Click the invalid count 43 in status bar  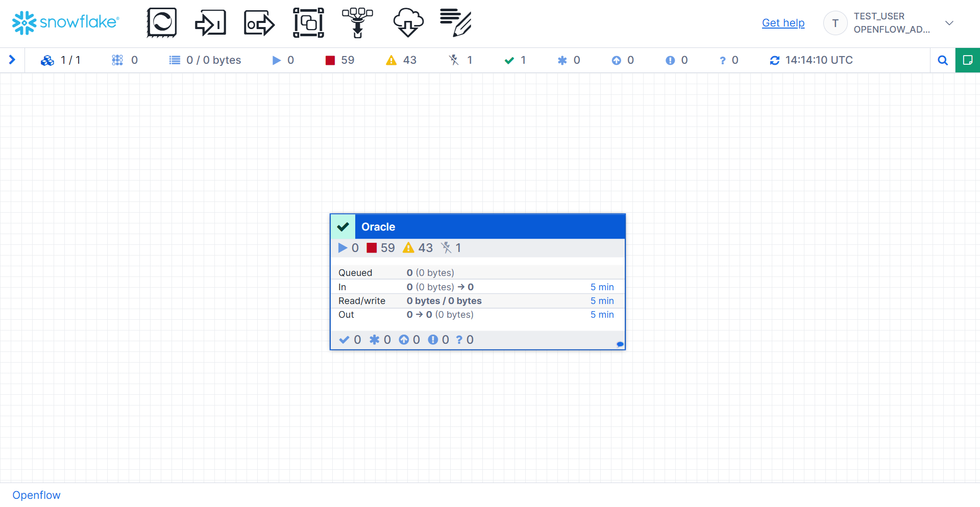[410, 60]
